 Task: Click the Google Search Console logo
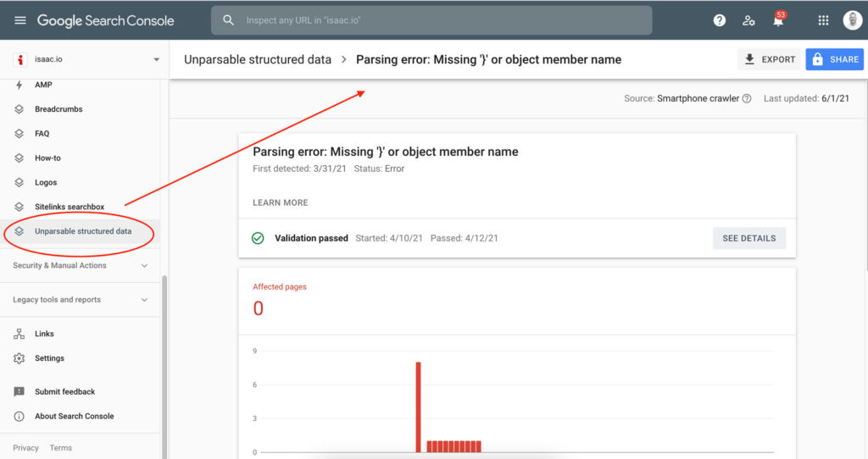point(105,21)
